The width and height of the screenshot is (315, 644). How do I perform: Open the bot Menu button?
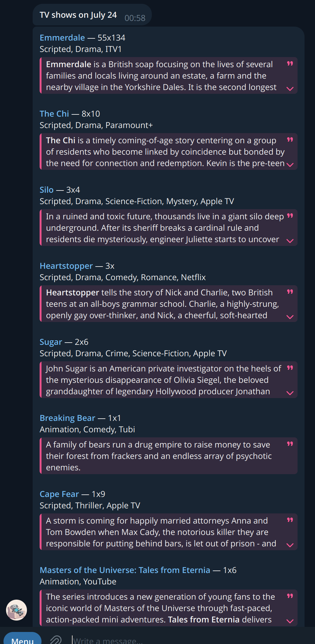pos(22,638)
